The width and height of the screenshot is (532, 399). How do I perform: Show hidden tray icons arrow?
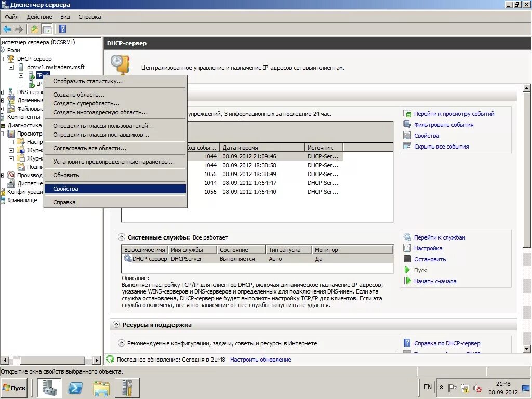coord(441,387)
